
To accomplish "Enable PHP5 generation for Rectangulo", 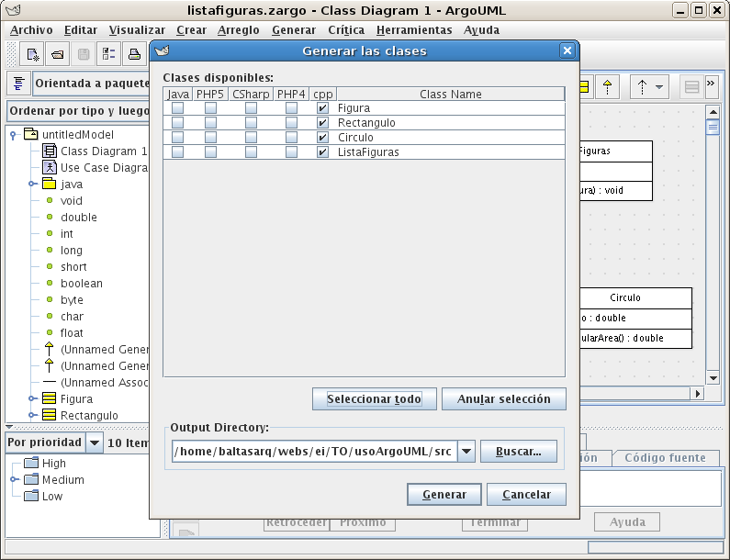I will point(210,122).
